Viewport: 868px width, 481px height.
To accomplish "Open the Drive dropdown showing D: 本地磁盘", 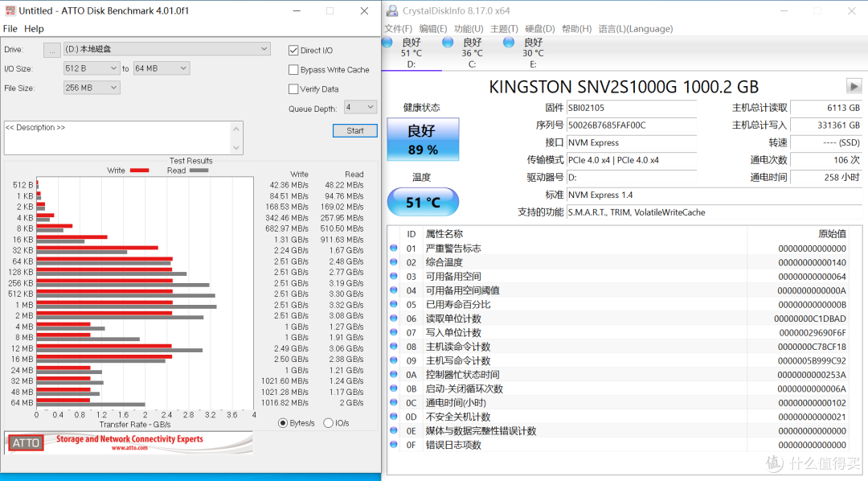I will (x=166, y=49).
